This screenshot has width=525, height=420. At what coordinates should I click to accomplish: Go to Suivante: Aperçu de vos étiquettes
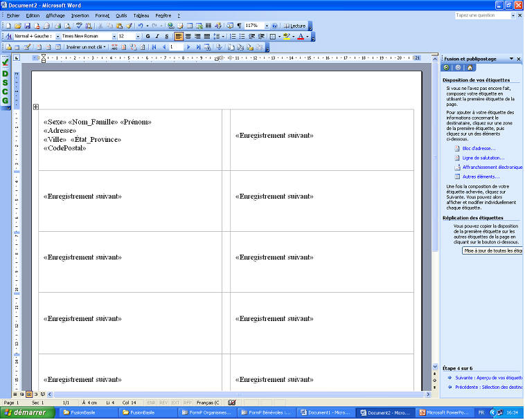point(488,378)
